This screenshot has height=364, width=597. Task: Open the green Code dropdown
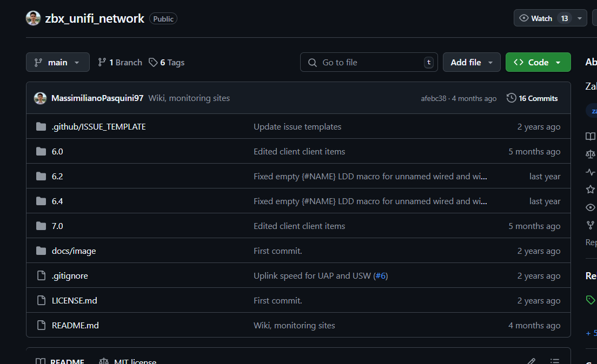pyautogui.click(x=538, y=63)
